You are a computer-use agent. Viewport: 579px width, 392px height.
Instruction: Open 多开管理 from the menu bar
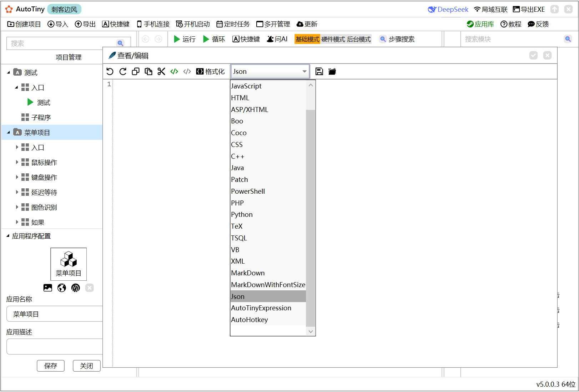tap(273, 24)
